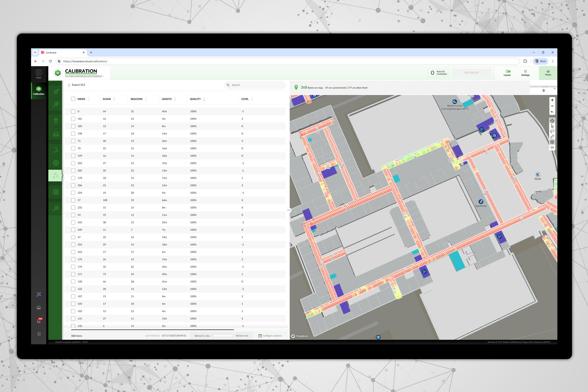This screenshot has width=588, height=392.
Task: Click the Refresh now link
Action: point(242,336)
